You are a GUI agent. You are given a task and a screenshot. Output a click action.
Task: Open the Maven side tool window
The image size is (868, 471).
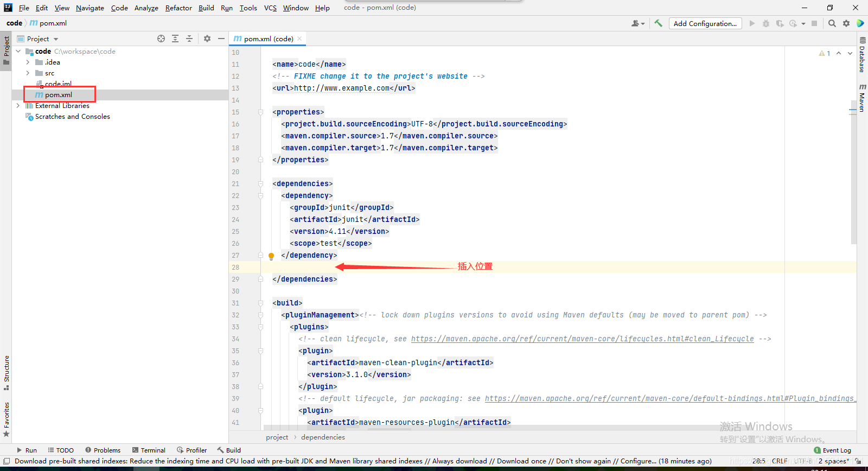[x=862, y=98]
